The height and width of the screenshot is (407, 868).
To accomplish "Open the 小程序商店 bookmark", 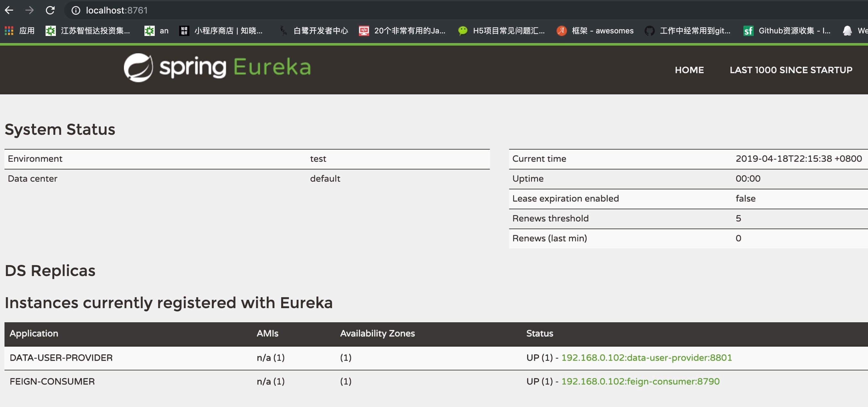I will [221, 31].
